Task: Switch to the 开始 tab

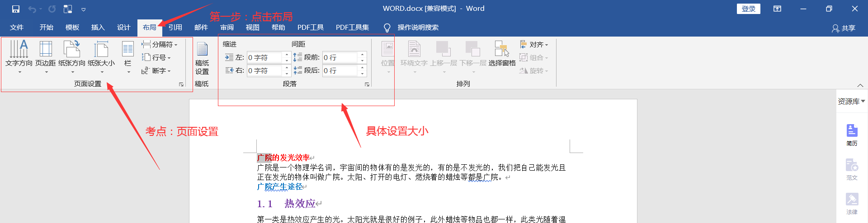Action: [46, 28]
